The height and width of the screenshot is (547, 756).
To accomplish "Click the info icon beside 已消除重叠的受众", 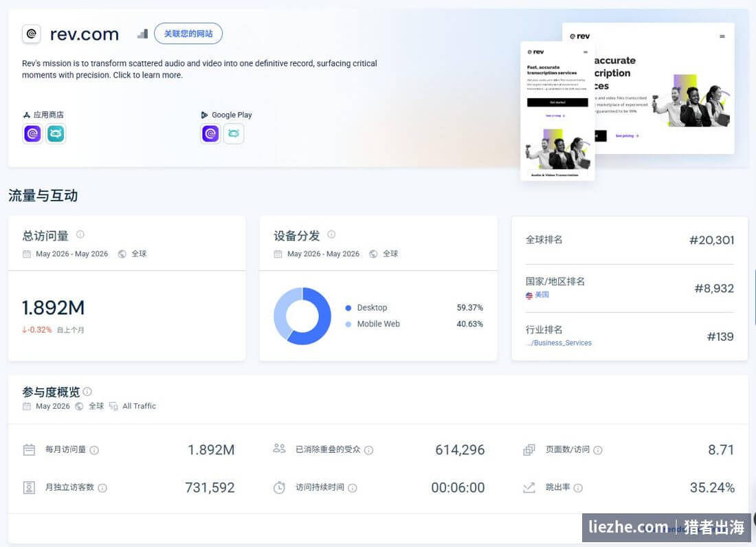I will 369,450.
